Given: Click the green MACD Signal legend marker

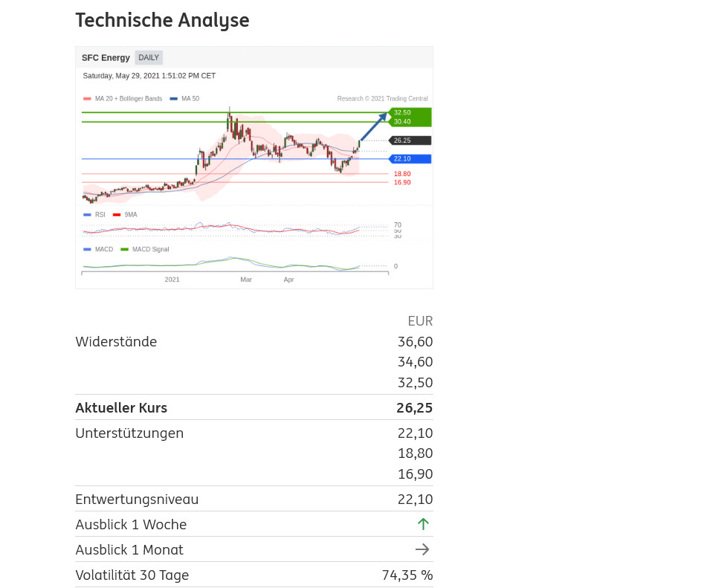Looking at the screenshot, I should (124, 249).
